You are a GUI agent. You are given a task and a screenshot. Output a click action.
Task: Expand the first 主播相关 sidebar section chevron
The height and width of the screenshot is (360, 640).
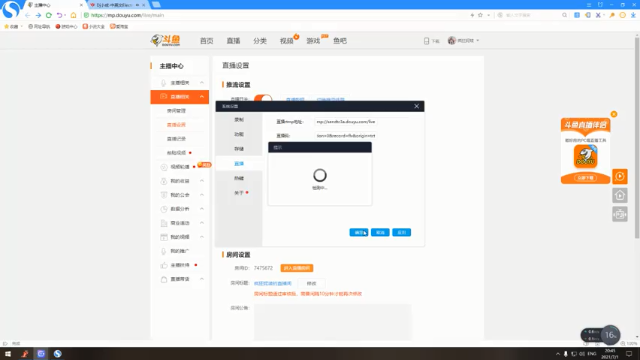coord(202,83)
